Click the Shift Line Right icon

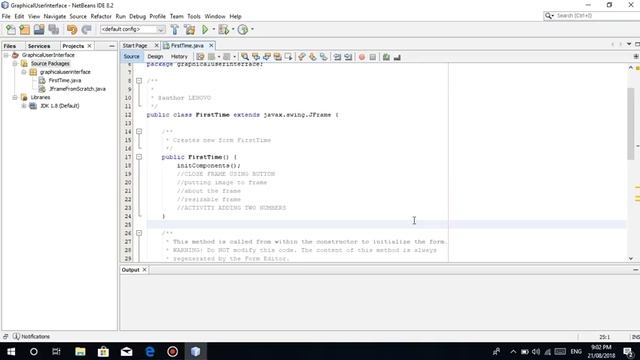pos(348,57)
